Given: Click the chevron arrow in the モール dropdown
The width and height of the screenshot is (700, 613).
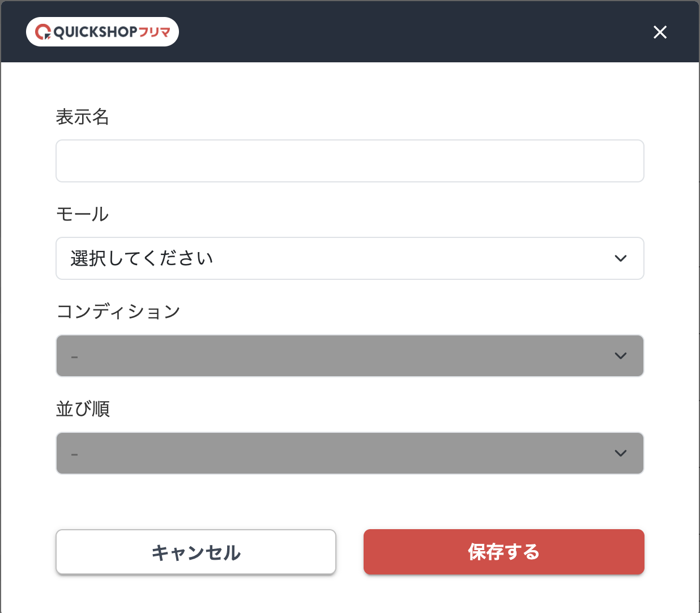Looking at the screenshot, I should pos(621,258).
